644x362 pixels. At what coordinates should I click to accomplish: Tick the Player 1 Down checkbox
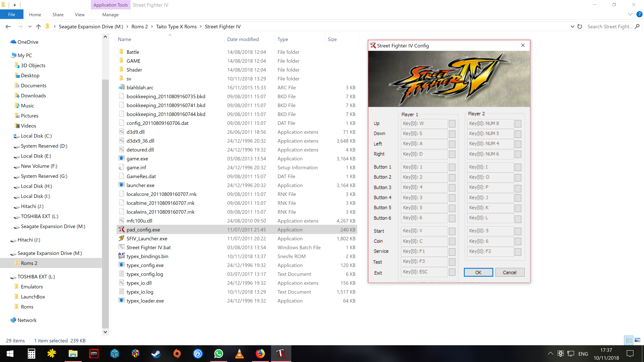pos(452,134)
